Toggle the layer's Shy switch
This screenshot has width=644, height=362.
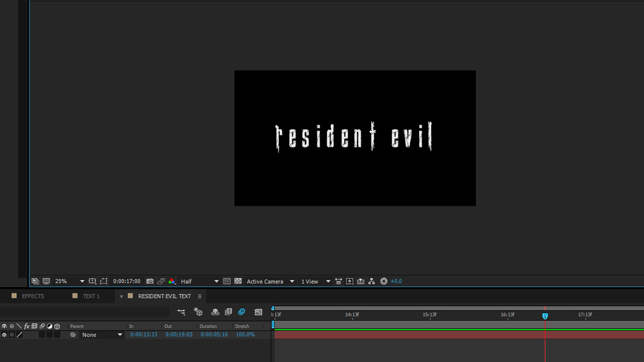pyautogui.click(x=4, y=335)
